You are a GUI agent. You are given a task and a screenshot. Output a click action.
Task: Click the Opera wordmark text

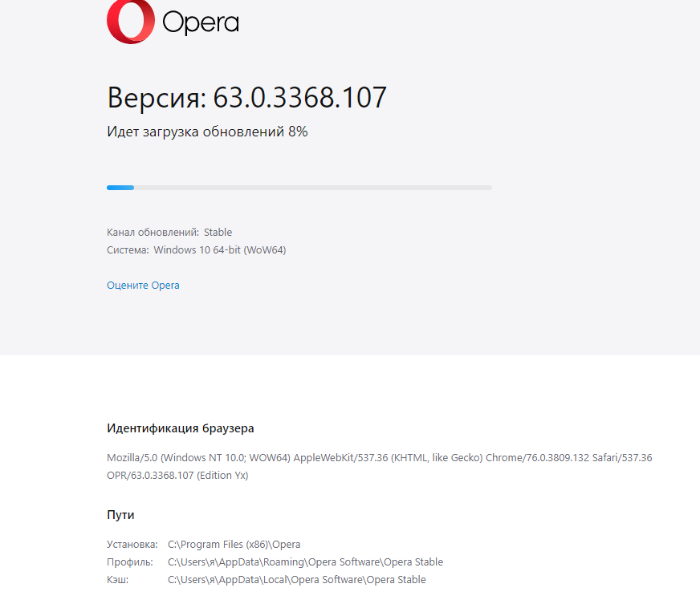201,22
